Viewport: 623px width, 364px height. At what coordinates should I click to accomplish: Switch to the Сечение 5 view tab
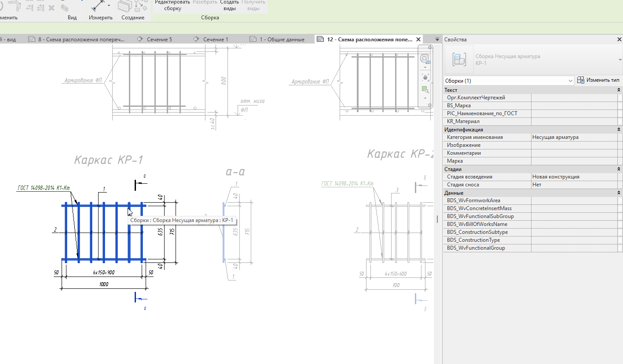point(159,40)
